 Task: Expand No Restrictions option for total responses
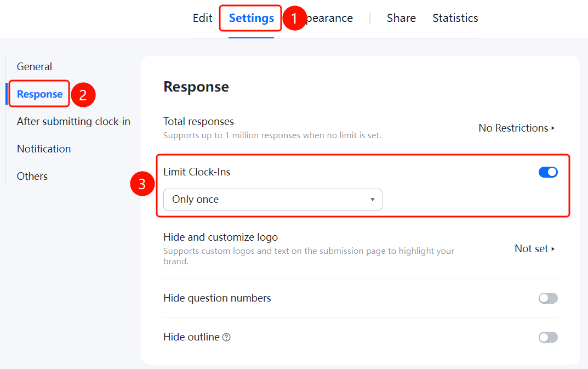(516, 128)
